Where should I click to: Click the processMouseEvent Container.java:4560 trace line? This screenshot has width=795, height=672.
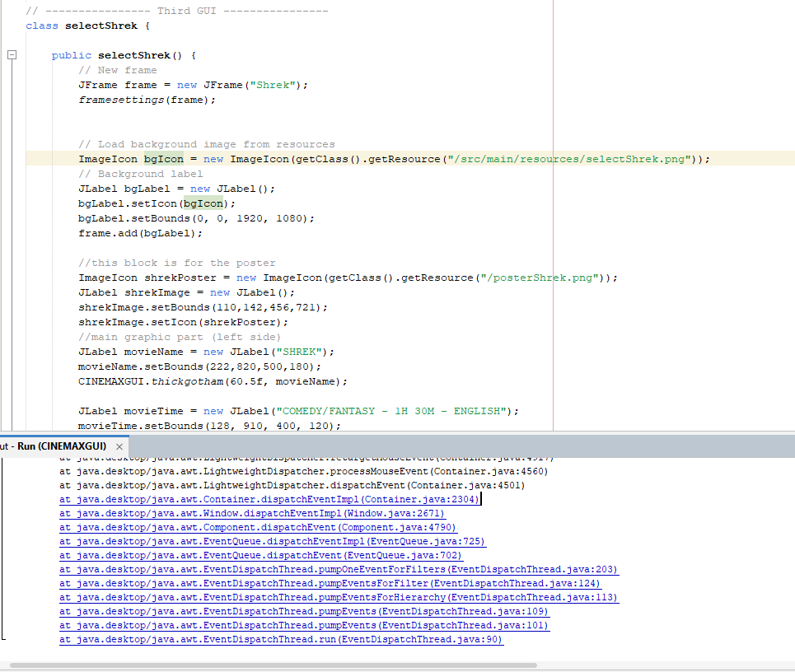pyautogui.click(x=304, y=471)
